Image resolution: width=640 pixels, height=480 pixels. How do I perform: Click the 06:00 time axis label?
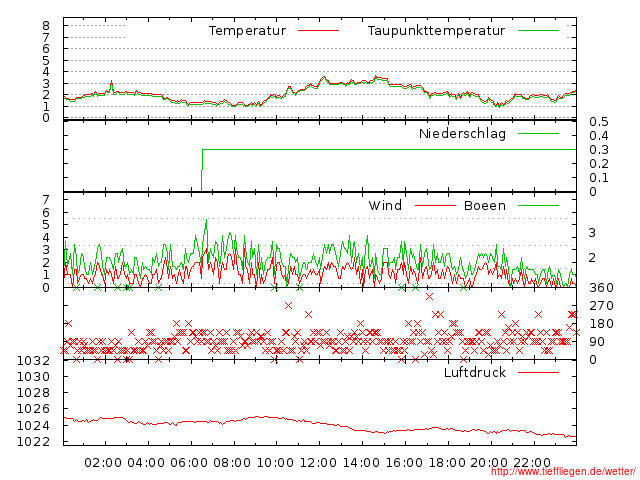pos(189,463)
